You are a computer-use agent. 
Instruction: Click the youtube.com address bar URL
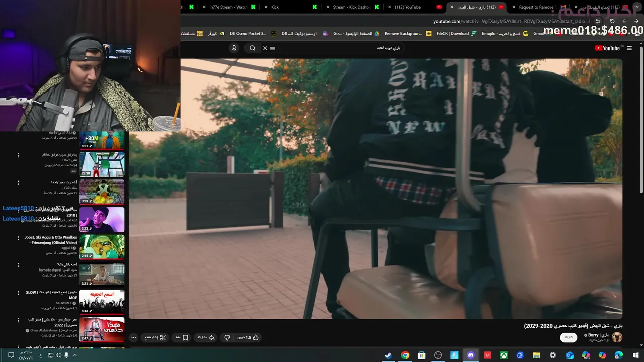click(512, 21)
